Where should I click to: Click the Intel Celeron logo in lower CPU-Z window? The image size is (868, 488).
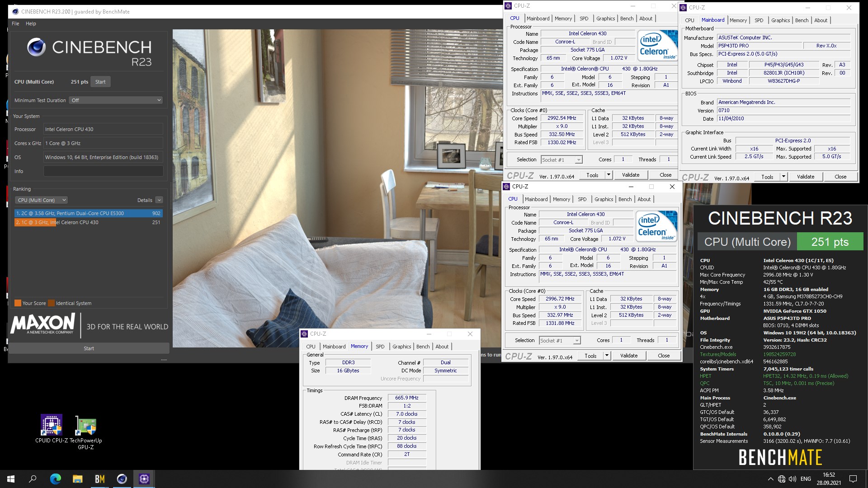[656, 226]
